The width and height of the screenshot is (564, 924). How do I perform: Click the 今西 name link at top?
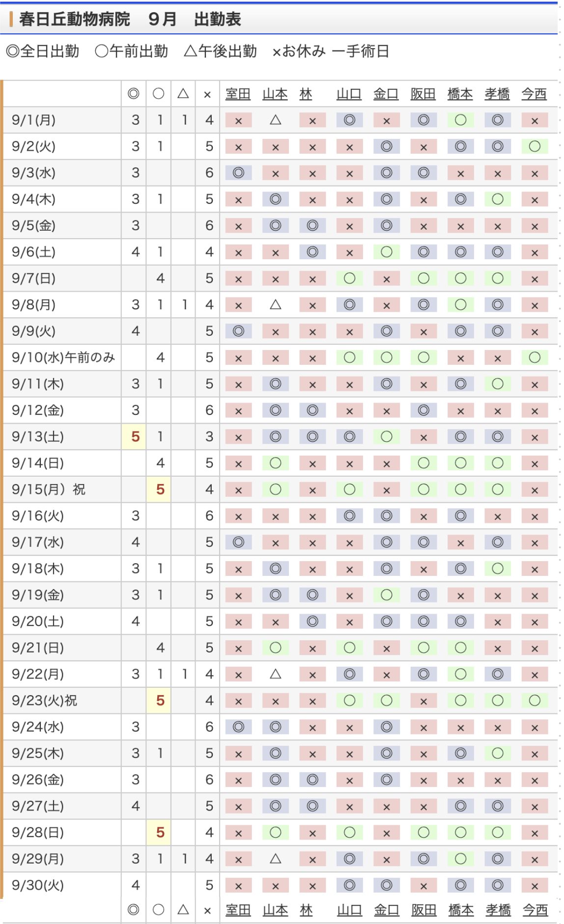coord(534,94)
